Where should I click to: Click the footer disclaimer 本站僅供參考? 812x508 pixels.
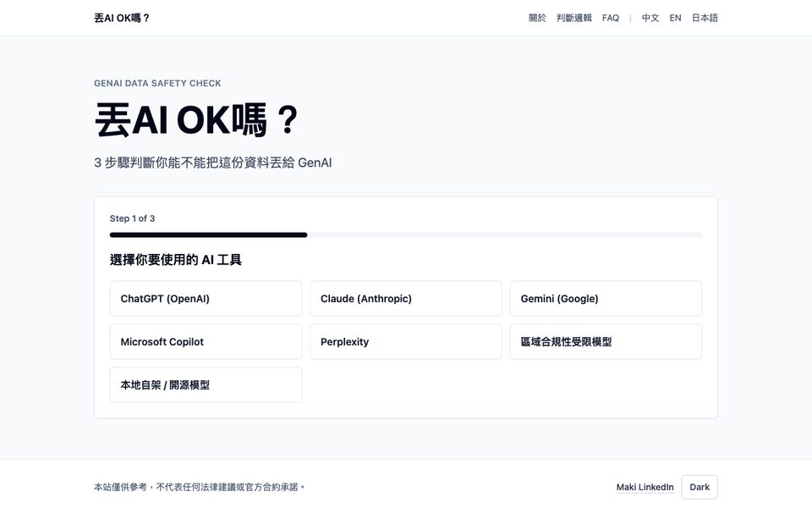coord(200,488)
